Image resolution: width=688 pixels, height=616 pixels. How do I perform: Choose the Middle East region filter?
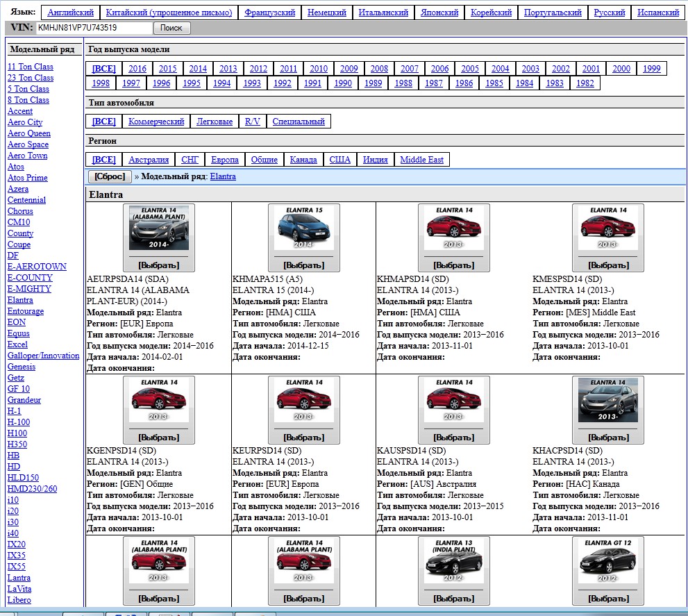click(x=421, y=160)
